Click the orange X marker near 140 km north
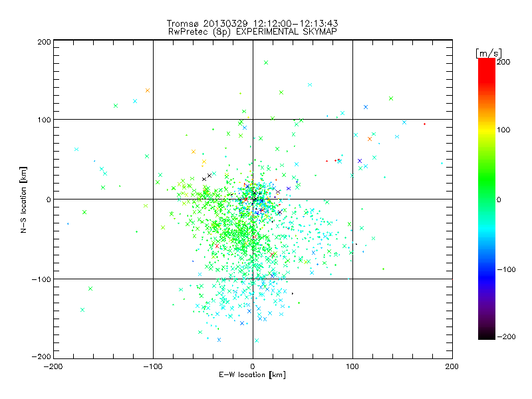 click(148, 90)
